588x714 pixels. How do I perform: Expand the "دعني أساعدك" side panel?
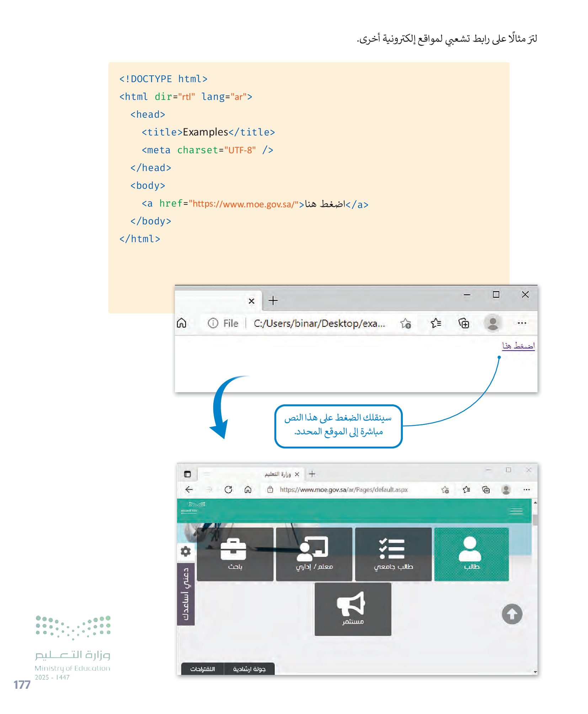(x=186, y=594)
